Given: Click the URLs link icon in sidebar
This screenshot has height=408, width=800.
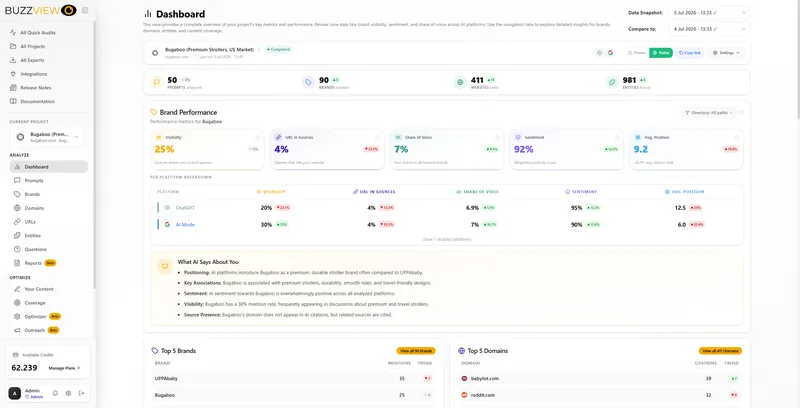Looking at the screenshot, I should coord(17,222).
